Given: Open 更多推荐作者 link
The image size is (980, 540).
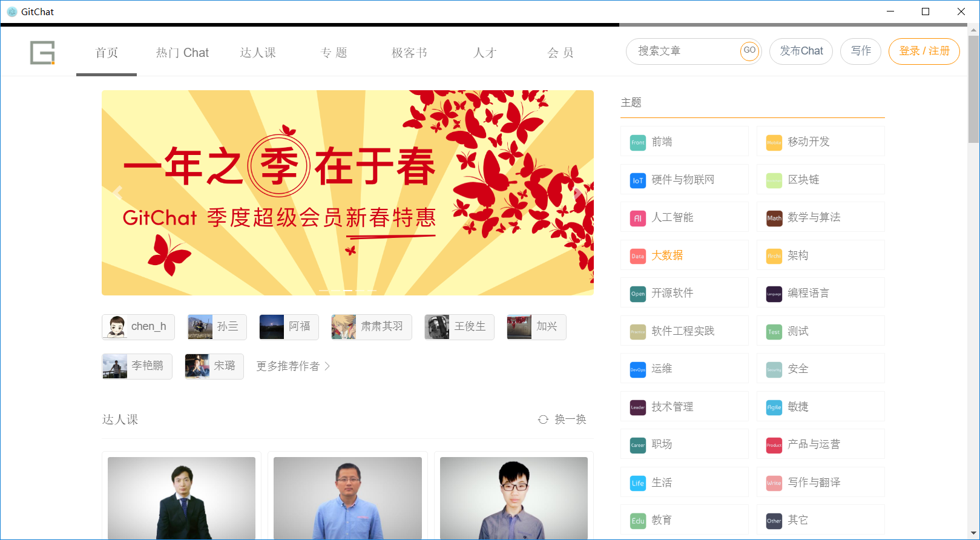Looking at the screenshot, I should point(288,366).
